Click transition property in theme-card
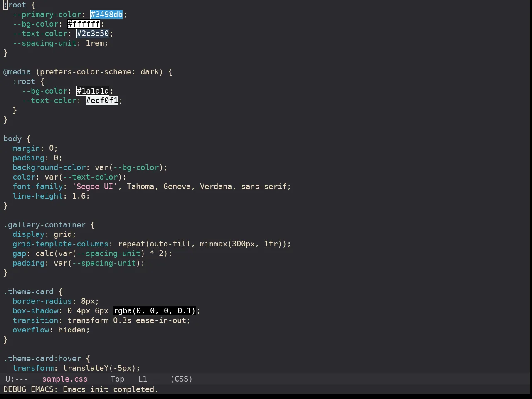532x399 pixels. click(x=35, y=320)
